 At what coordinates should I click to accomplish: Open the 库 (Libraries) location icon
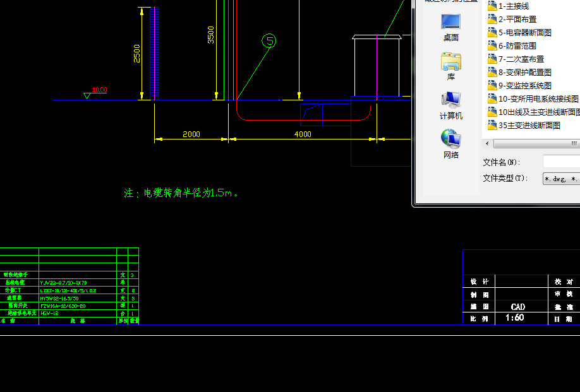450,66
